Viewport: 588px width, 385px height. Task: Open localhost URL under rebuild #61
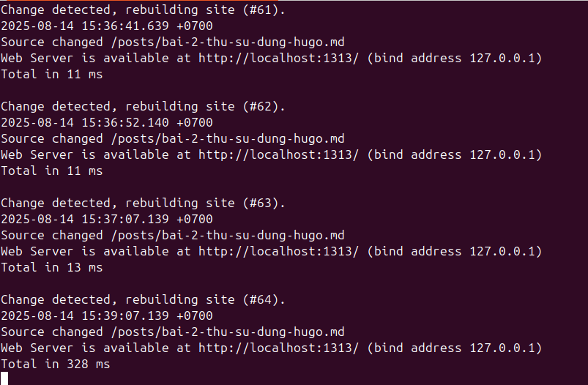click(278, 58)
